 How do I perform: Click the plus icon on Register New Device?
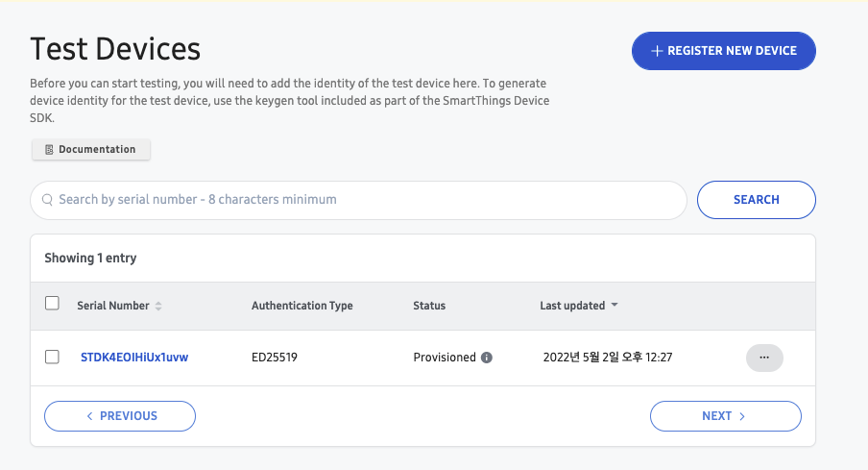pyautogui.click(x=657, y=51)
